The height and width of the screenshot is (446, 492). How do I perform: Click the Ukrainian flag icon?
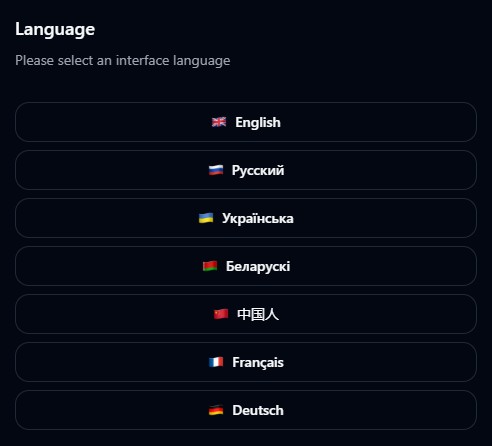(x=206, y=218)
